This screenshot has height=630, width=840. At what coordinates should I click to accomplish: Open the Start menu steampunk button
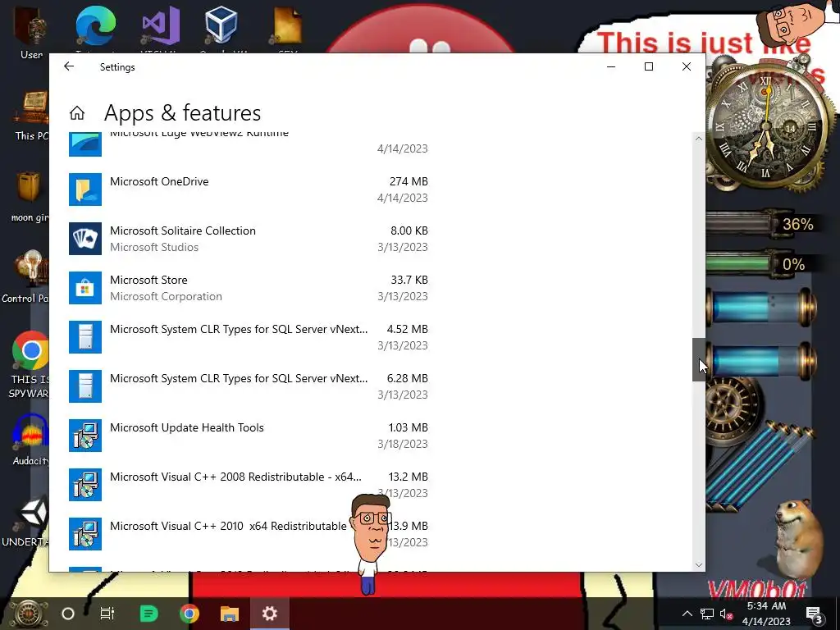28,614
